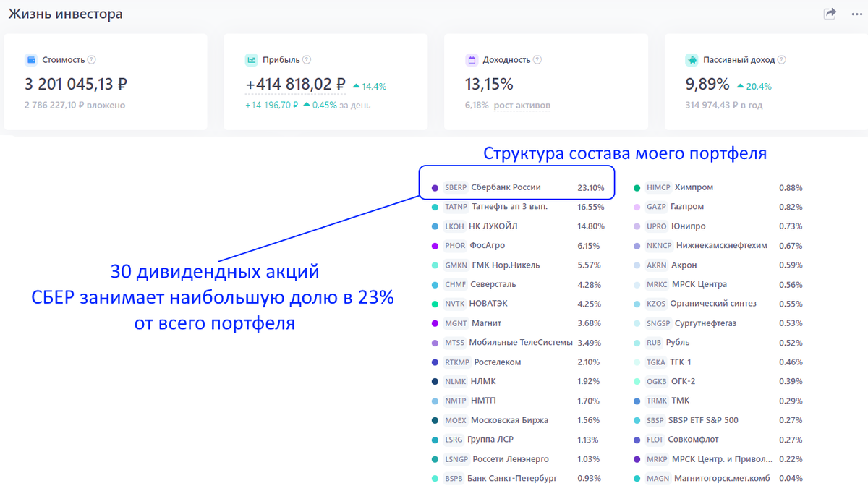Image resolution: width=868 pixels, height=491 pixels.
Task: Click the Доходность calendar icon
Action: (471, 60)
